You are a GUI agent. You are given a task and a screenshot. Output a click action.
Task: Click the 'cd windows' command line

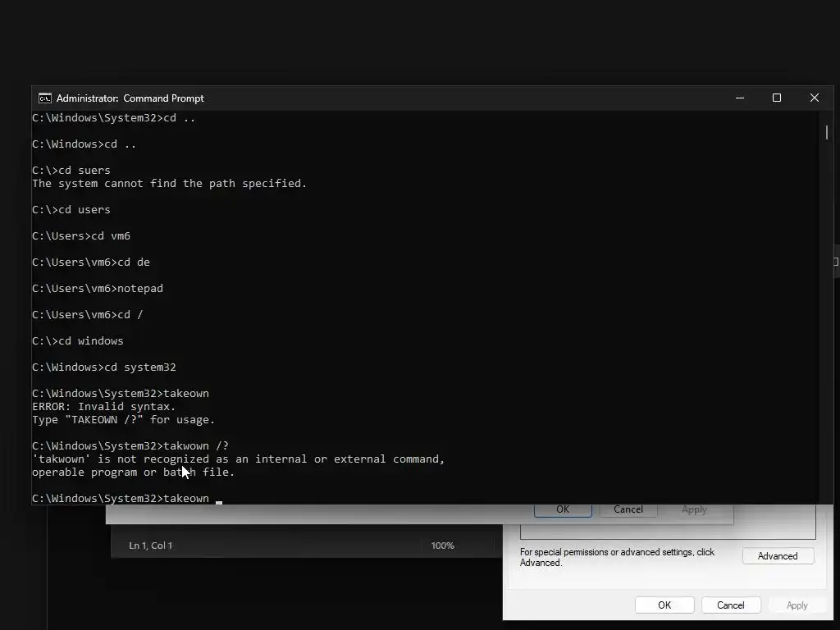(78, 340)
